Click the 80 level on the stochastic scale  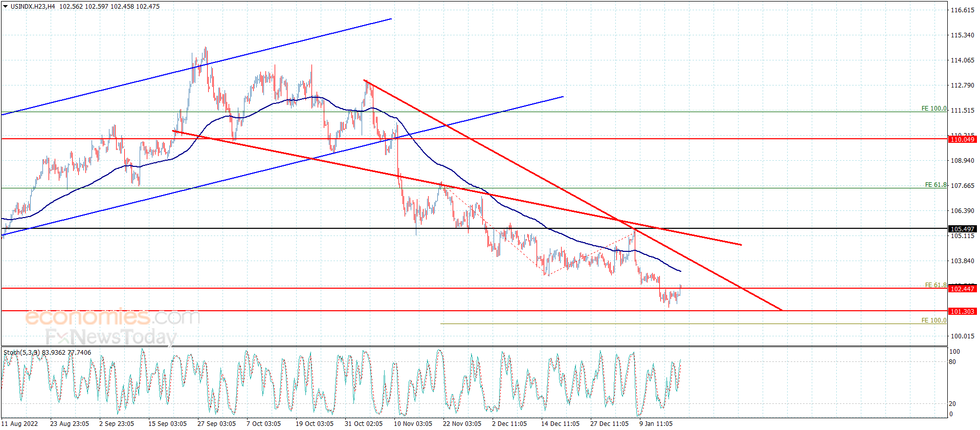pyautogui.click(x=952, y=362)
